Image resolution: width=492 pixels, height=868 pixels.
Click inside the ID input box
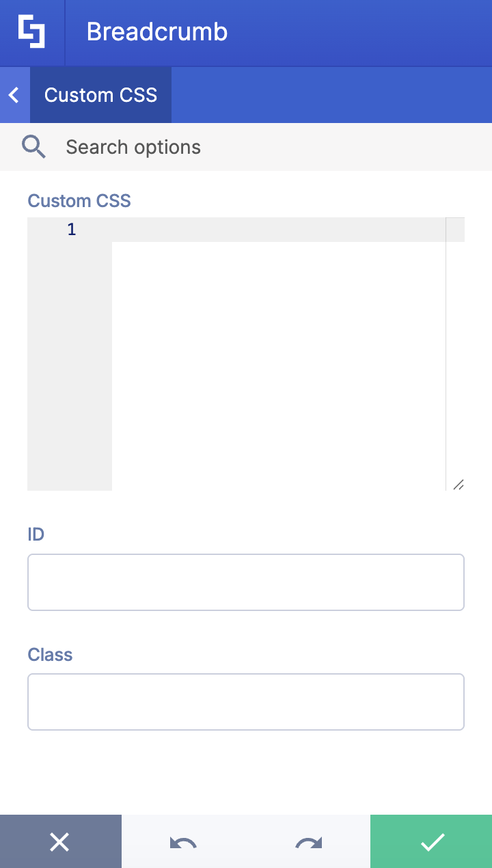[x=246, y=582]
